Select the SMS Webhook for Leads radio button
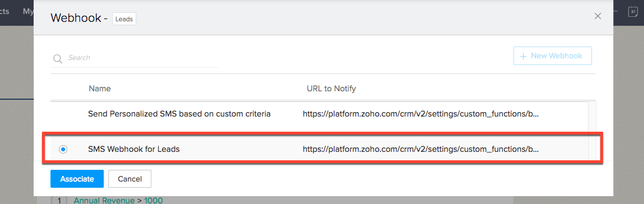644x204 pixels. pos(63,150)
